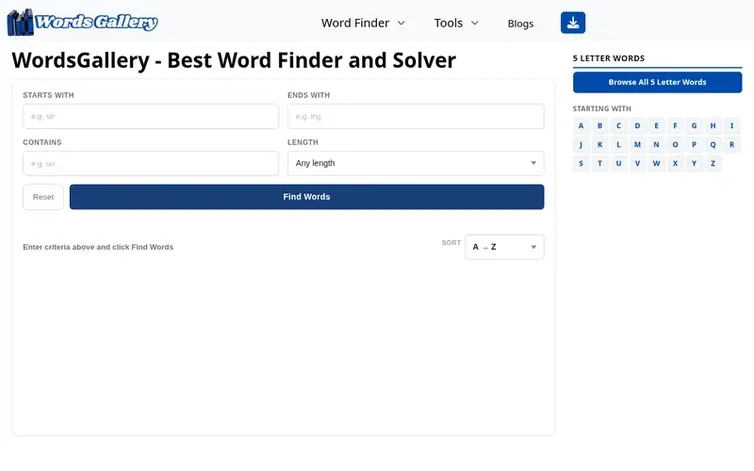Click the Enter criteria above hint text
The image size is (754, 471).
tap(98, 247)
